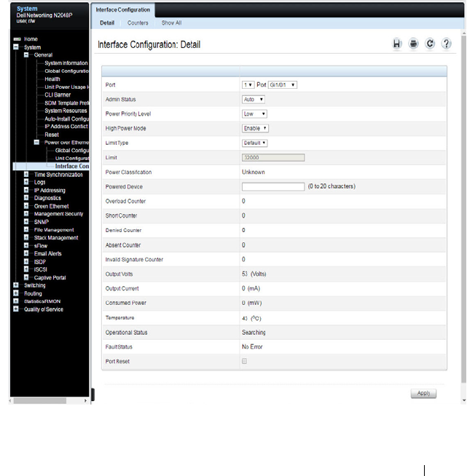Open the Admin Status dropdown

pyautogui.click(x=254, y=100)
